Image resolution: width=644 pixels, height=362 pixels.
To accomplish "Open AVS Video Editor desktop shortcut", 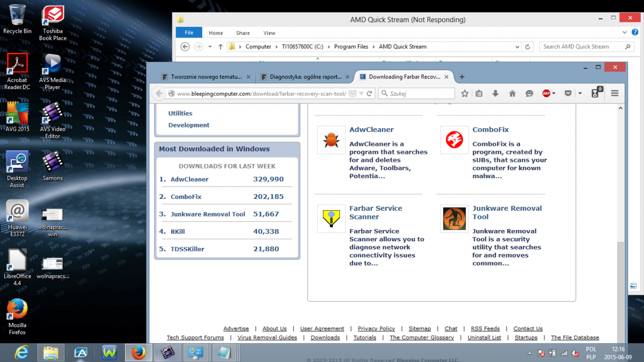I will [x=53, y=121].
